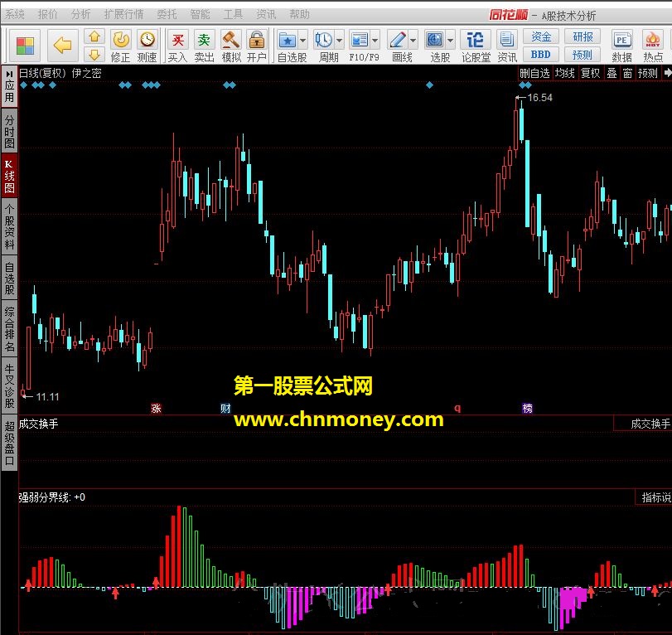Toggle the 预测 option in chart header

[648, 73]
